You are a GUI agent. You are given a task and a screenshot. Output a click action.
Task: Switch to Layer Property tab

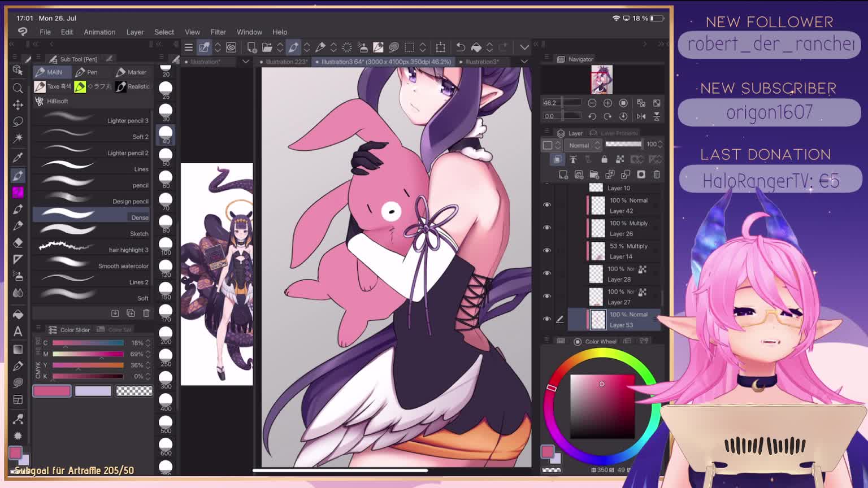click(614, 133)
